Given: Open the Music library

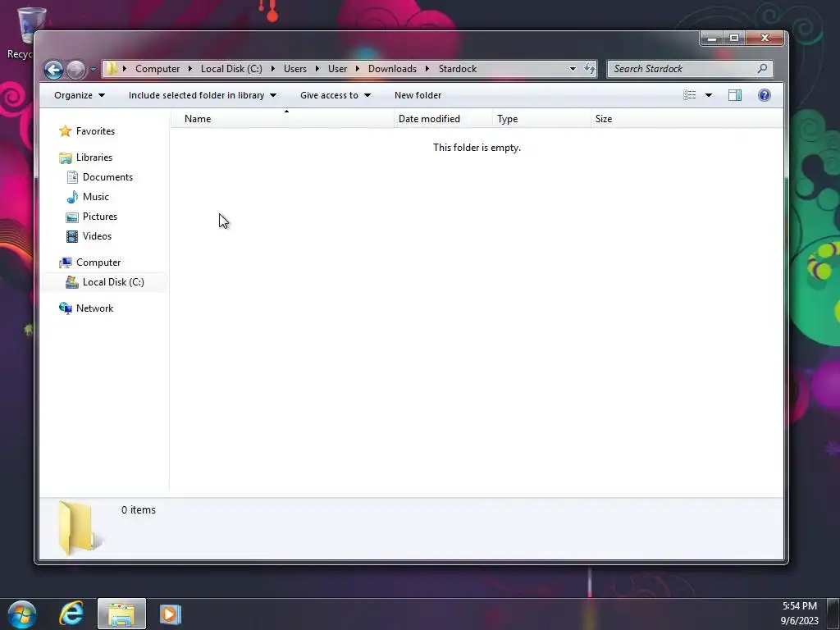Looking at the screenshot, I should point(96,197).
